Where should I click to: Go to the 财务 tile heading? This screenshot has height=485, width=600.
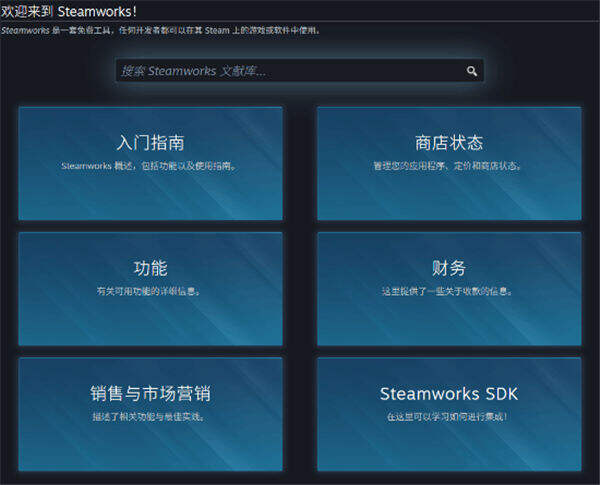click(x=448, y=268)
